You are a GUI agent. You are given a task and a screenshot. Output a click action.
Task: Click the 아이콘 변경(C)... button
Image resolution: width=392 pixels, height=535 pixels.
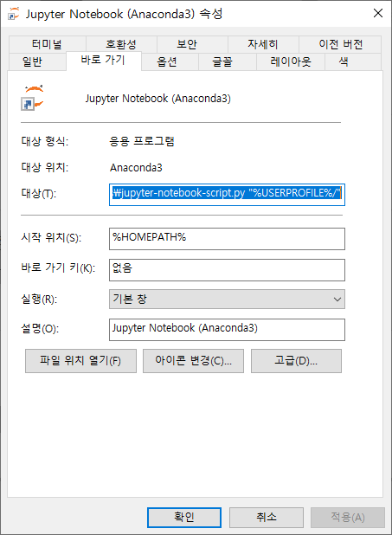pos(193,361)
